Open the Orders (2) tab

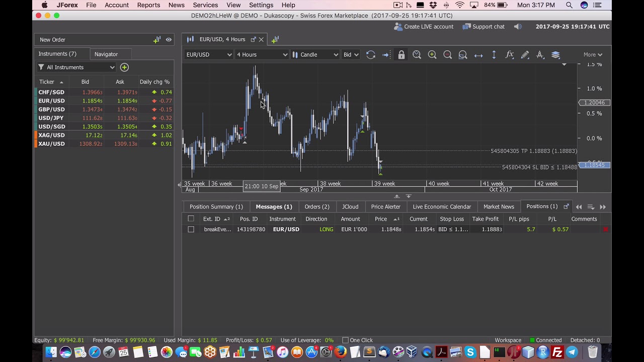pos(317,207)
